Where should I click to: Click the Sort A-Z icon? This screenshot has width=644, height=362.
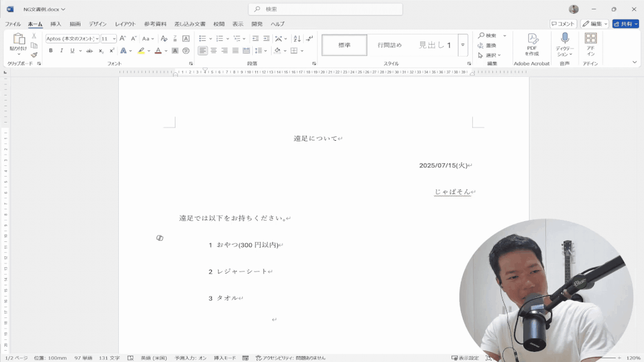pyautogui.click(x=297, y=38)
